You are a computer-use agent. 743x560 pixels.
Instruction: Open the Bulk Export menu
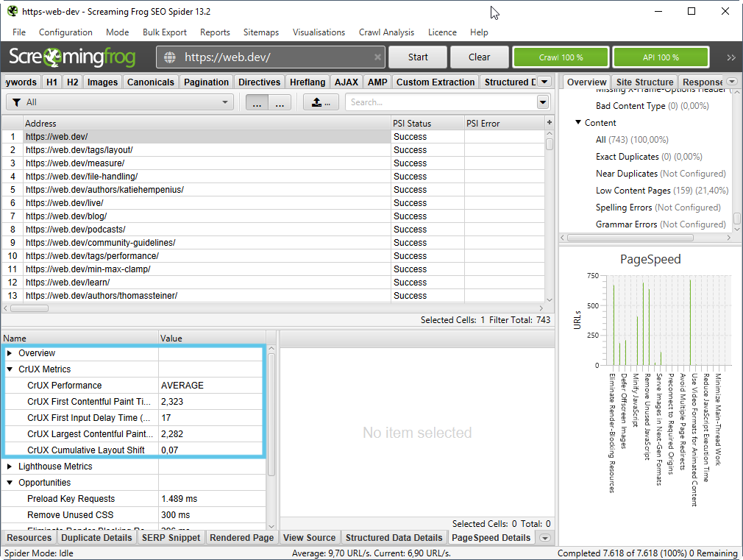165,32
